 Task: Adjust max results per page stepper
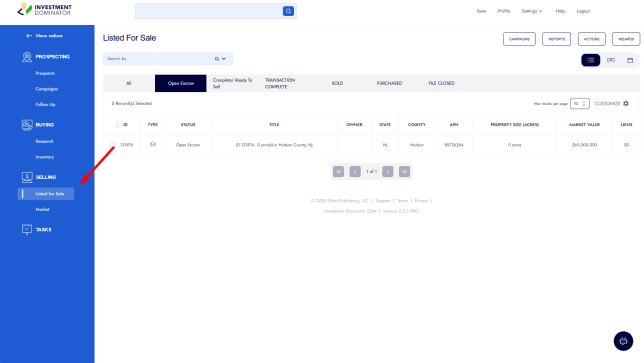tap(584, 104)
